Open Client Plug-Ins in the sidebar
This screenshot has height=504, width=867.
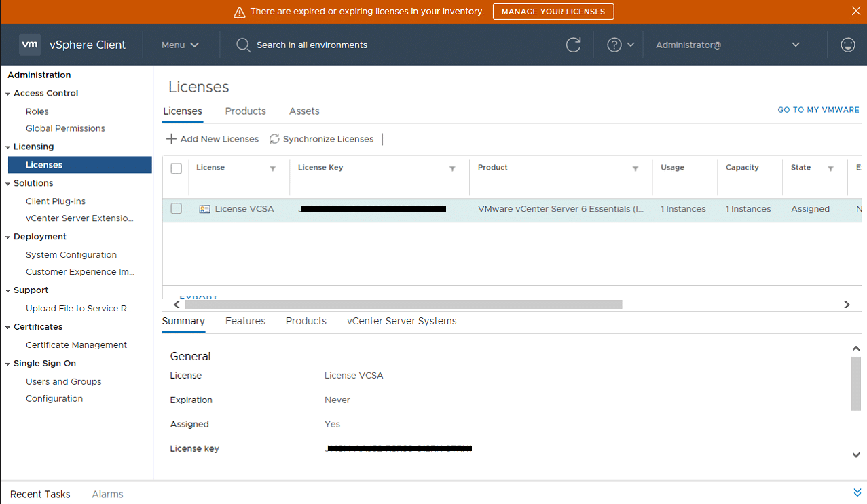point(56,201)
